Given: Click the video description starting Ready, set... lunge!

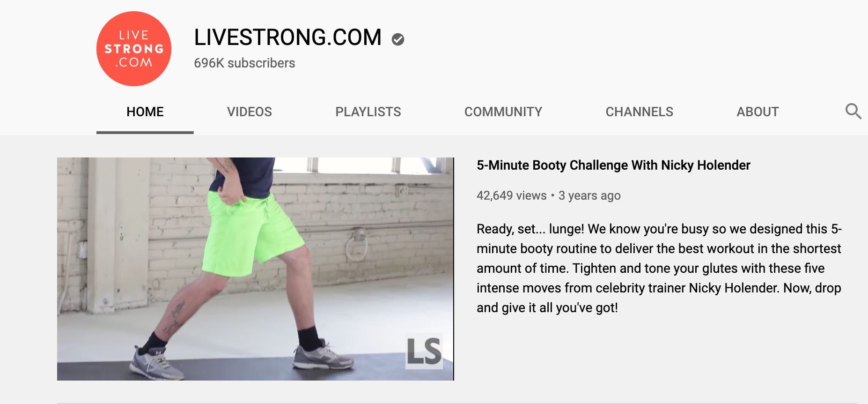Looking at the screenshot, I should click(x=659, y=268).
